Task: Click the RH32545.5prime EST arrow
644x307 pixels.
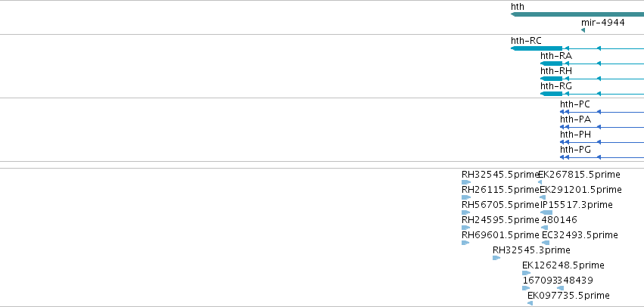Action: 465,182
